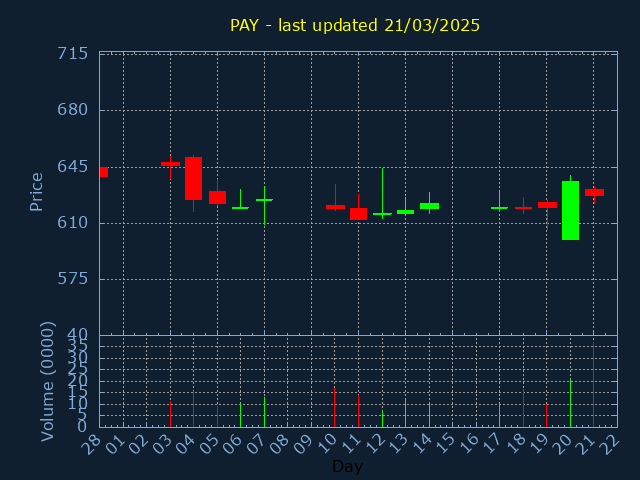
Task: Select the partial red candlestick for day 28
Action: click(x=104, y=172)
